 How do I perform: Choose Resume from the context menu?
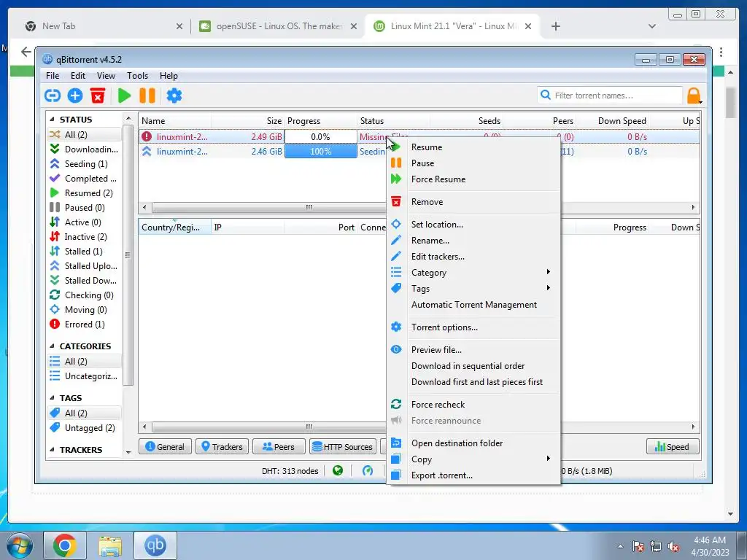click(x=473, y=147)
